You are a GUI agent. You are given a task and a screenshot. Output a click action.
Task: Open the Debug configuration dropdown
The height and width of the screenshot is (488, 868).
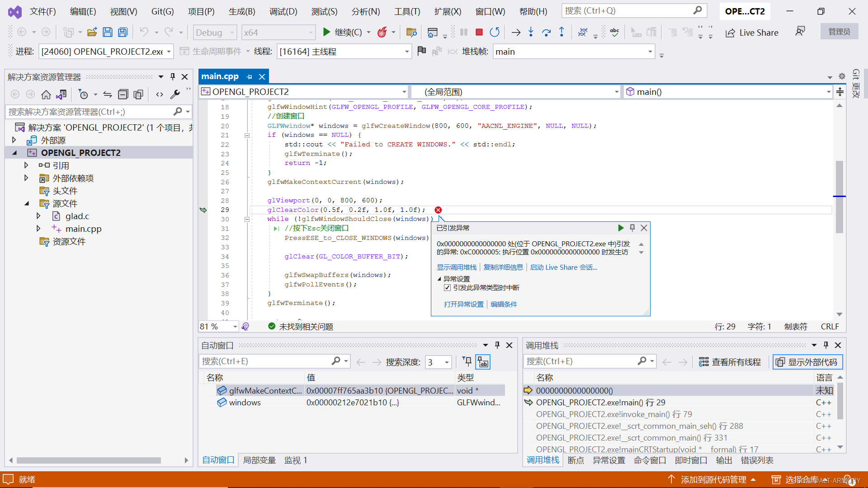[215, 33]
